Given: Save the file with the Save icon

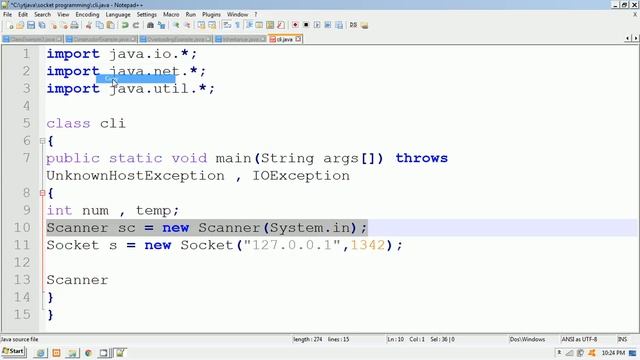Looking at the screenshot, I should pos(31,25).
